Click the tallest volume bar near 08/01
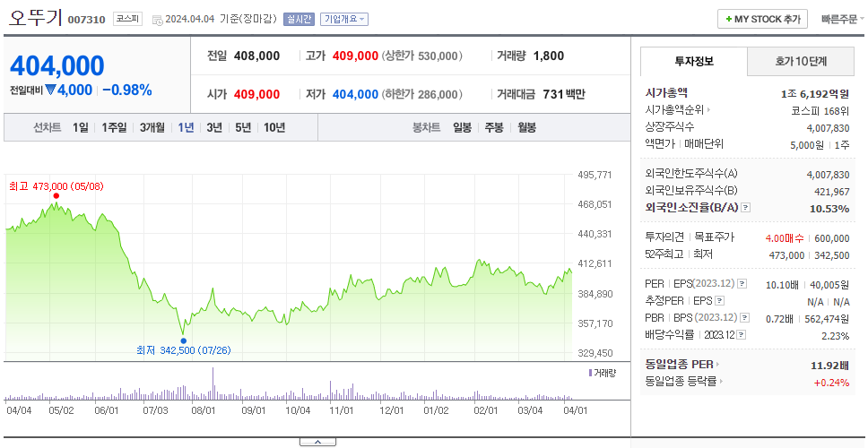The image size is (868, 448). [213, 383]
